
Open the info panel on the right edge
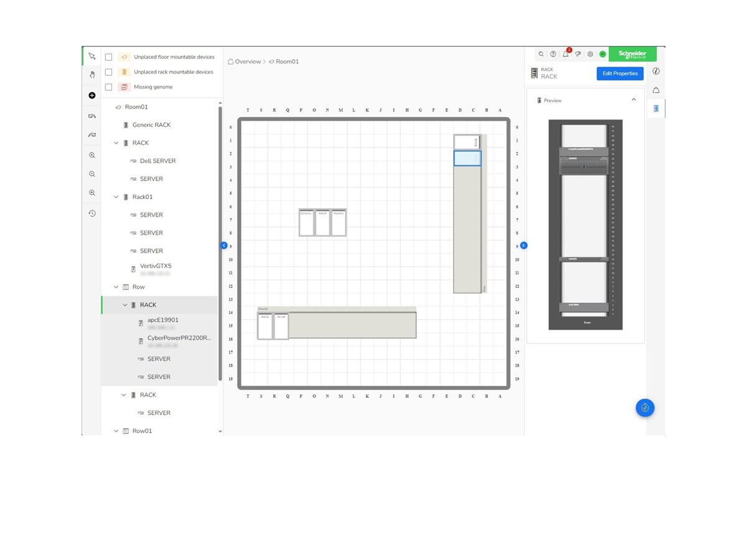(x=655, y=71)
